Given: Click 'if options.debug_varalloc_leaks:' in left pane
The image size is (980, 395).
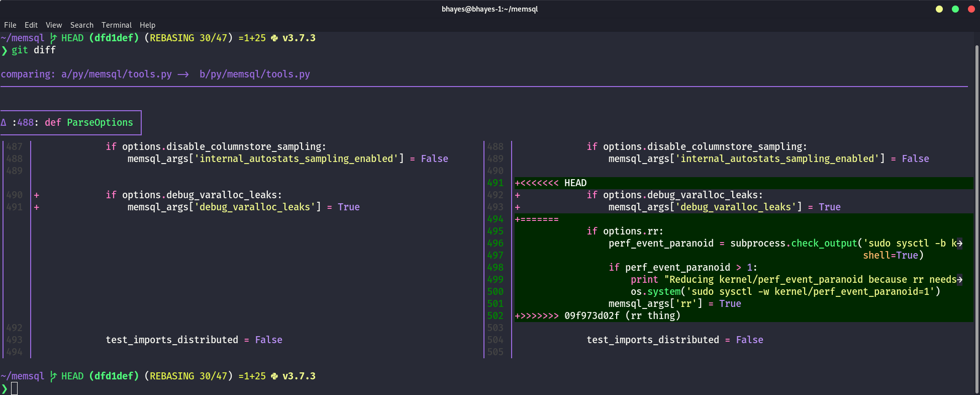Looking at the screenshot, I should [x=194, y=195].
